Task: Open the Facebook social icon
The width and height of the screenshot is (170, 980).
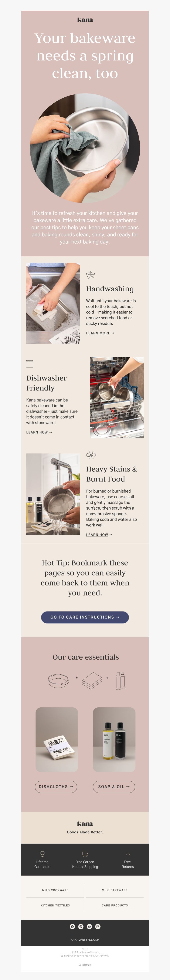Action: 72,926
